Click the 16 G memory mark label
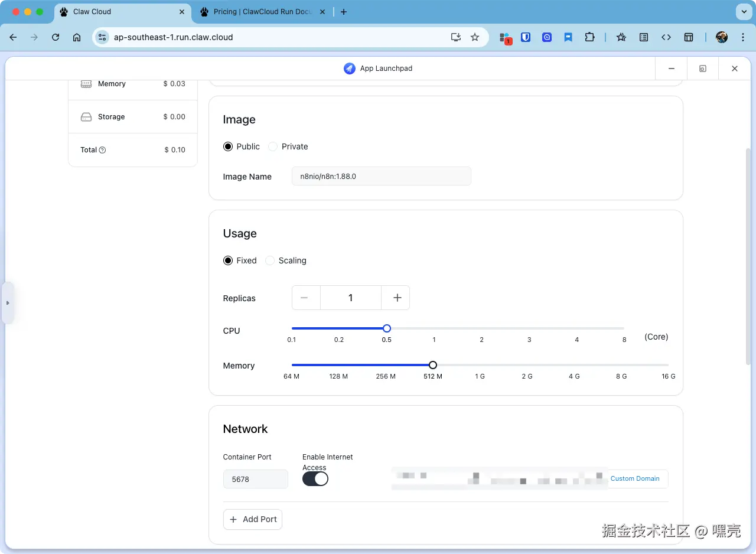This screenshot has width=756, height=554. [x=669, y=376]
